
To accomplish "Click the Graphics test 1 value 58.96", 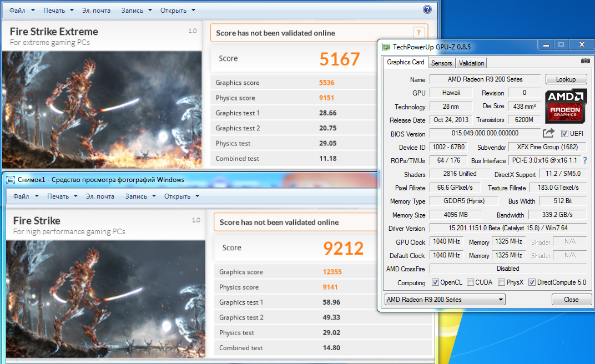I will pos(331,302).
